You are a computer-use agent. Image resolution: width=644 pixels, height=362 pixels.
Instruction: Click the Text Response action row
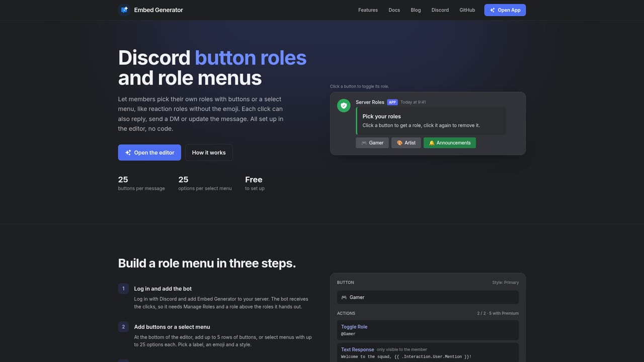point(428,352)
